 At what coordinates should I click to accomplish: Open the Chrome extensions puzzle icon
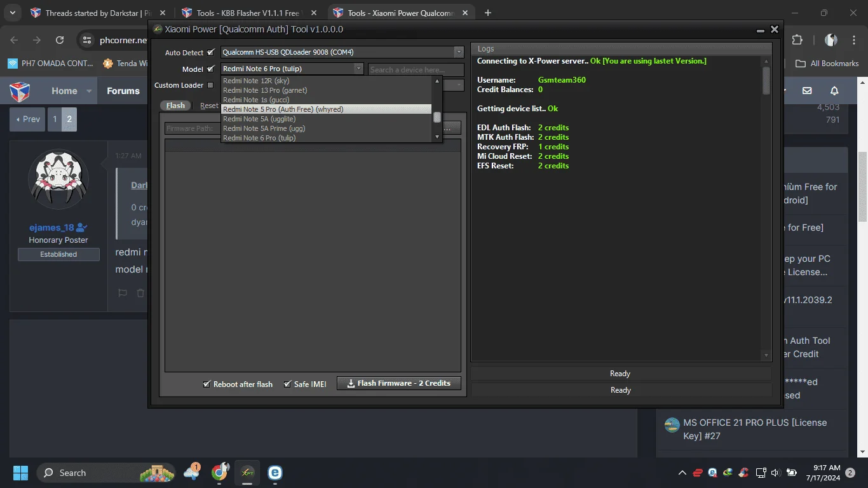coord(797,40)
